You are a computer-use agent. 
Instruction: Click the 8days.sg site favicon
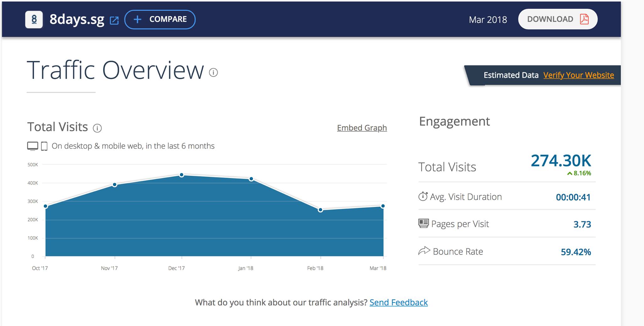(34, 19)
